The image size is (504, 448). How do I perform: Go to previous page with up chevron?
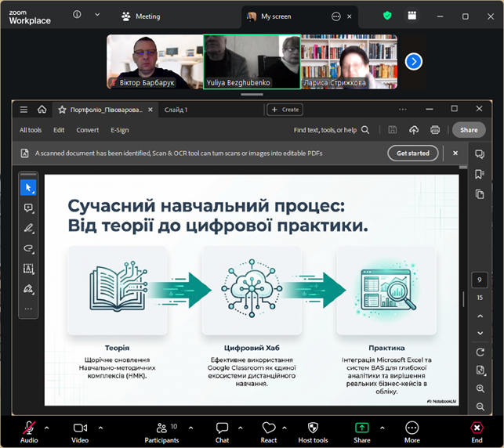pos(480,316)
